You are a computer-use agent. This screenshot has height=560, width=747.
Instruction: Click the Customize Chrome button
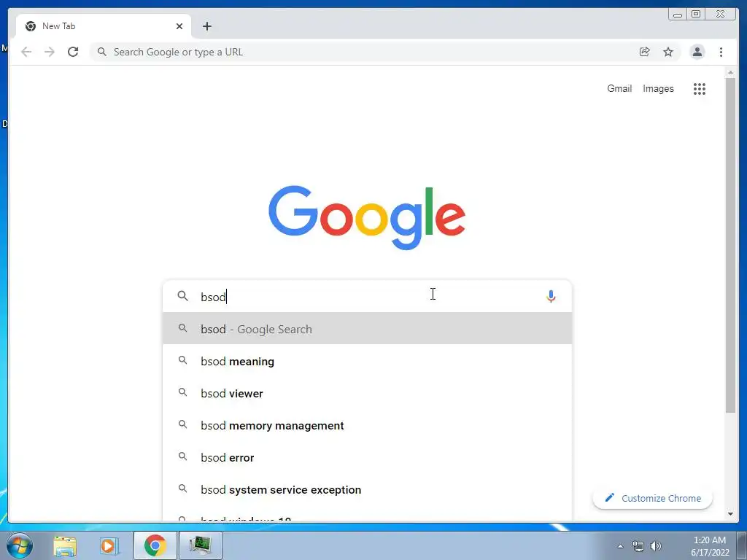[652, 498]
